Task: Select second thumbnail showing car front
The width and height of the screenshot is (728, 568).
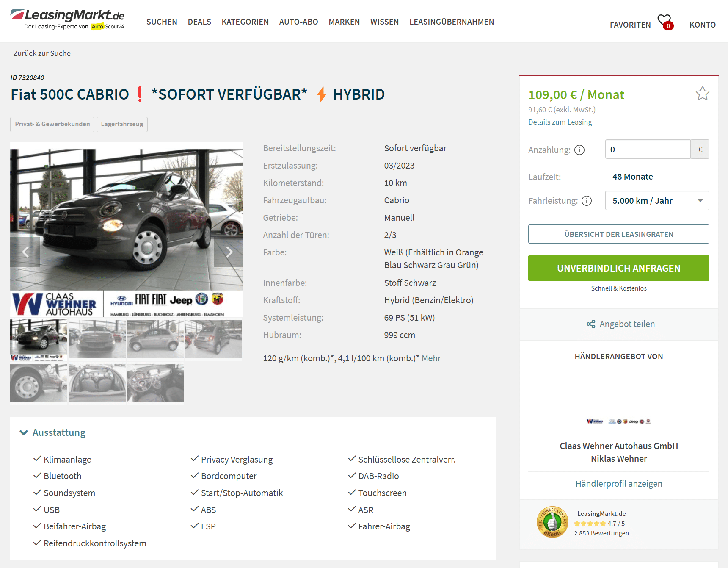Action: click(x=97, y=339)
